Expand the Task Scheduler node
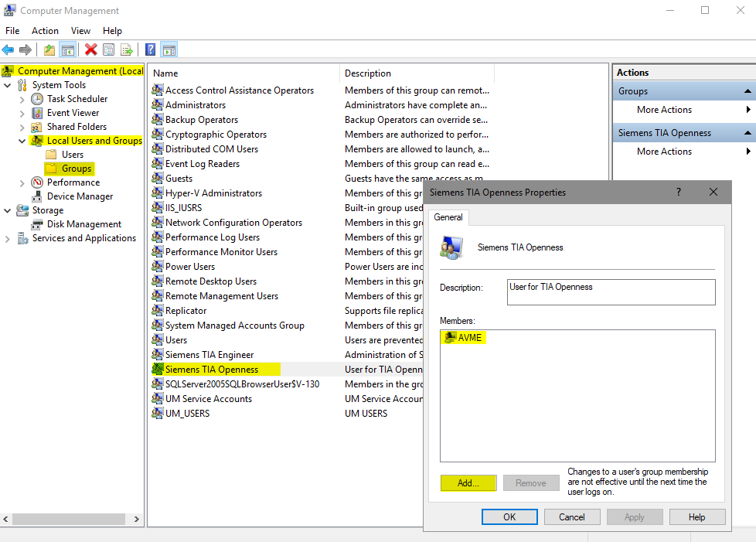 point(22,99)
